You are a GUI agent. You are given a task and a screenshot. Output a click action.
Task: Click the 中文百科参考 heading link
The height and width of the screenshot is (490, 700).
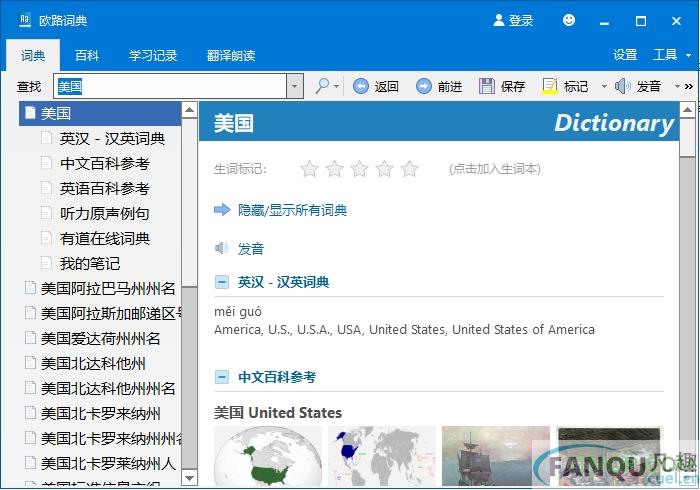(x=277, y=377)
